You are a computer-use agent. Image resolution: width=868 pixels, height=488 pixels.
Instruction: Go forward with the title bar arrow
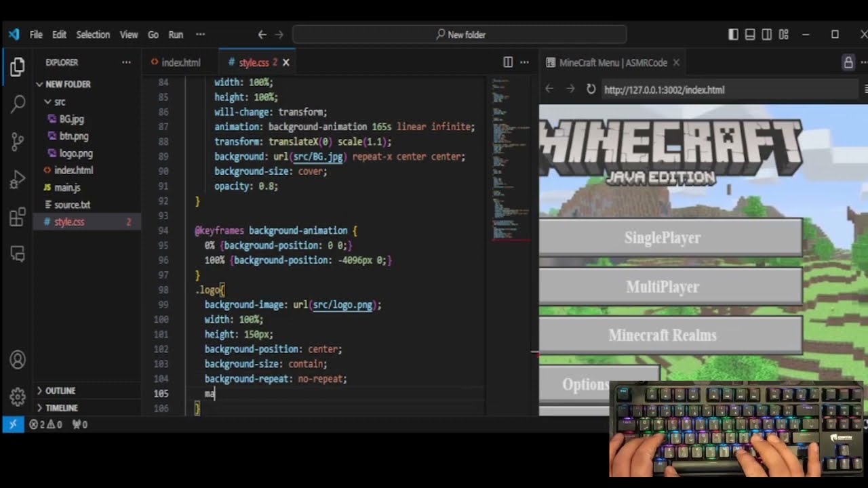[x=279, y=35]
